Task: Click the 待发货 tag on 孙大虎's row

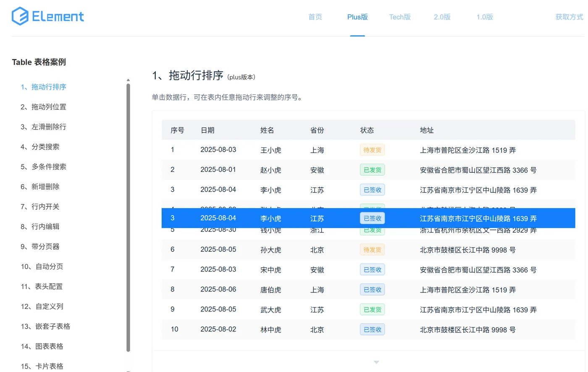Action: [372, 249]
